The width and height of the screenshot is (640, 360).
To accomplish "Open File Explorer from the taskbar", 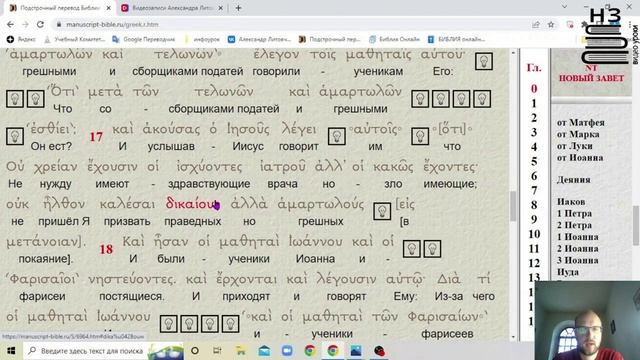I will 241,351.
